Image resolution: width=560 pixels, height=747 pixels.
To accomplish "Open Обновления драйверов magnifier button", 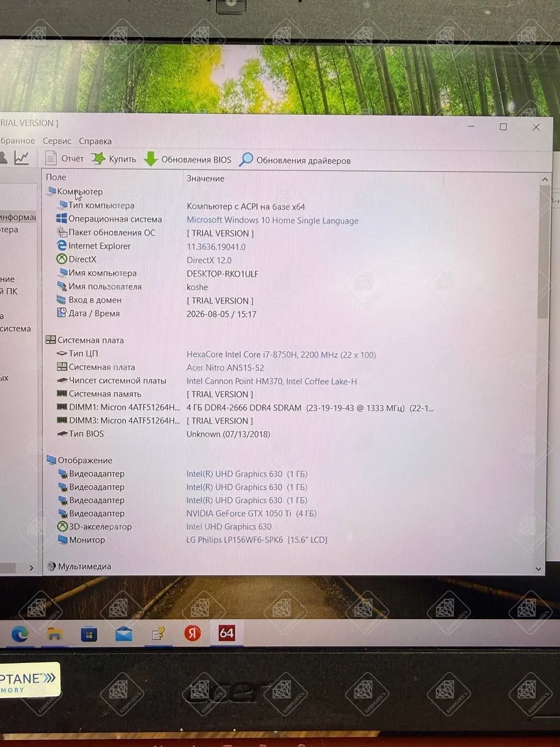I will [x=295, y=160].
